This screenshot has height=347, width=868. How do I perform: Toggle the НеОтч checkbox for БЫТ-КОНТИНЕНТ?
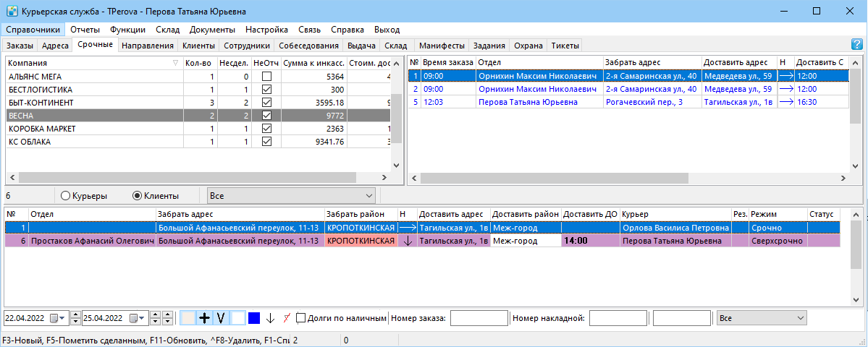click(267, 102)
